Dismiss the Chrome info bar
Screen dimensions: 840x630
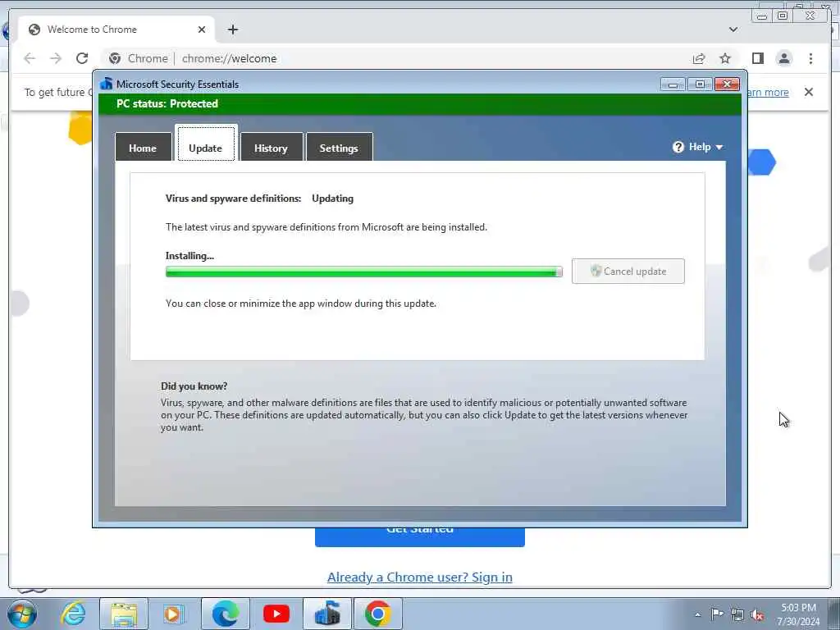coord(808,92)
